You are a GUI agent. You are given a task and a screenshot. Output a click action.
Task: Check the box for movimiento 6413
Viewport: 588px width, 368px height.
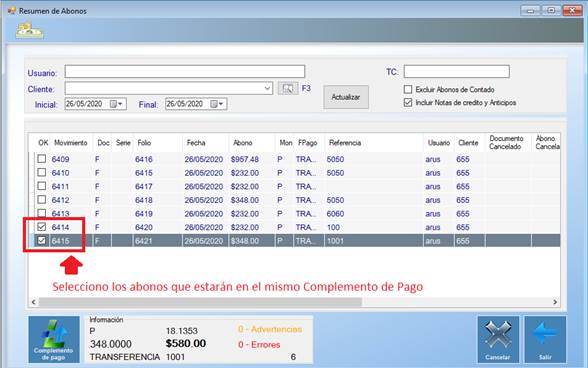(x=42, y=213)
